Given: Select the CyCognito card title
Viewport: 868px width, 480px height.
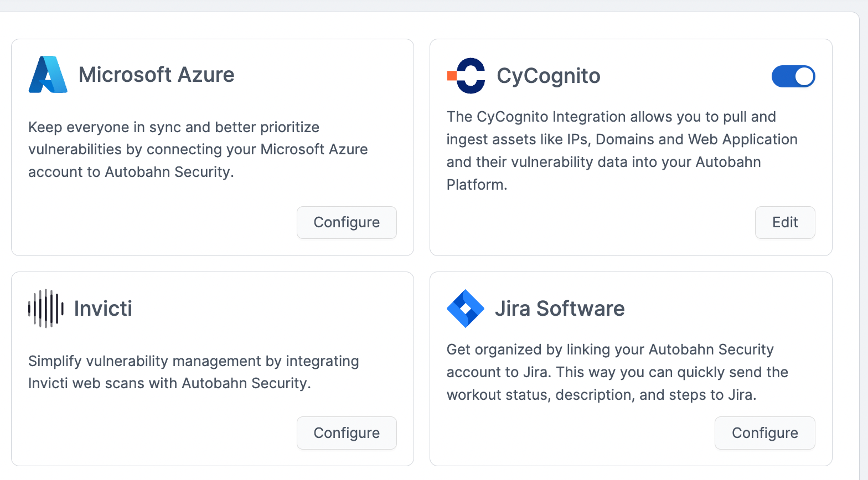Looking at the screenshot, I should [x=549, y=76].
